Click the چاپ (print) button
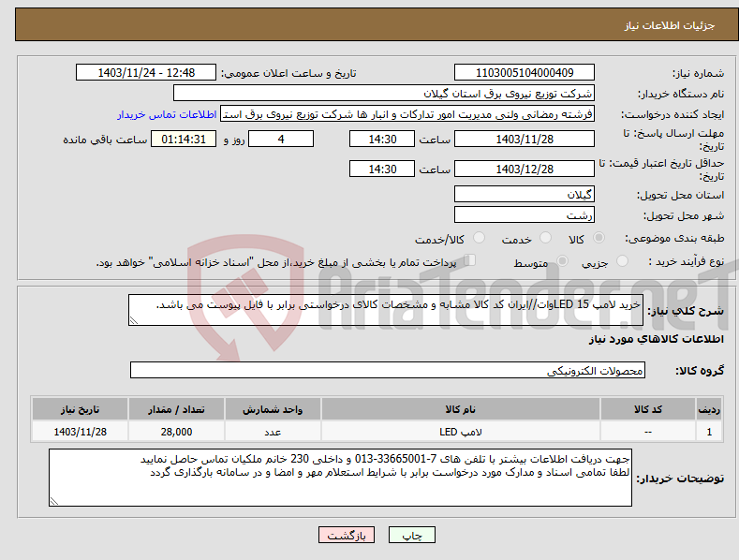This screenshot has width=739, height=560. click(411, 535)
